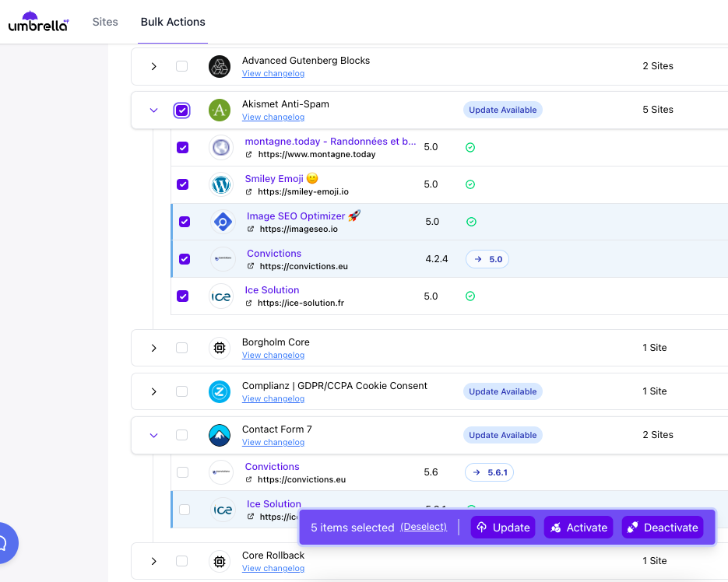This screenshot has width=728, height=582.
Task: Click the Akismet 5.0 update pill for Convictions
Action: (487, 259)
